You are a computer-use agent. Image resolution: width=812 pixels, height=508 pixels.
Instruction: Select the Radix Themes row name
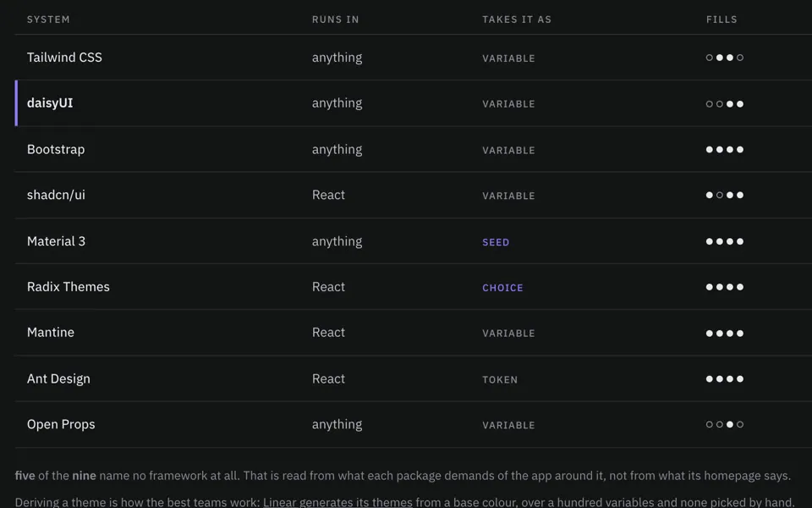pyautogui.click(x=69, y=287)
